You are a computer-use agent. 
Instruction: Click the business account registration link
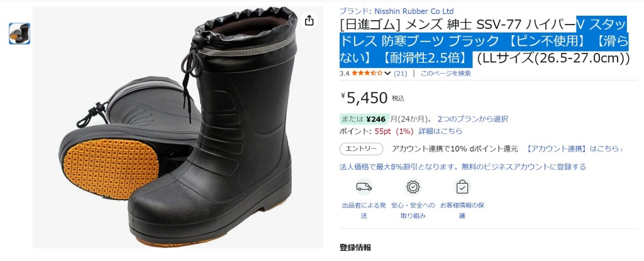coord(462,167)
